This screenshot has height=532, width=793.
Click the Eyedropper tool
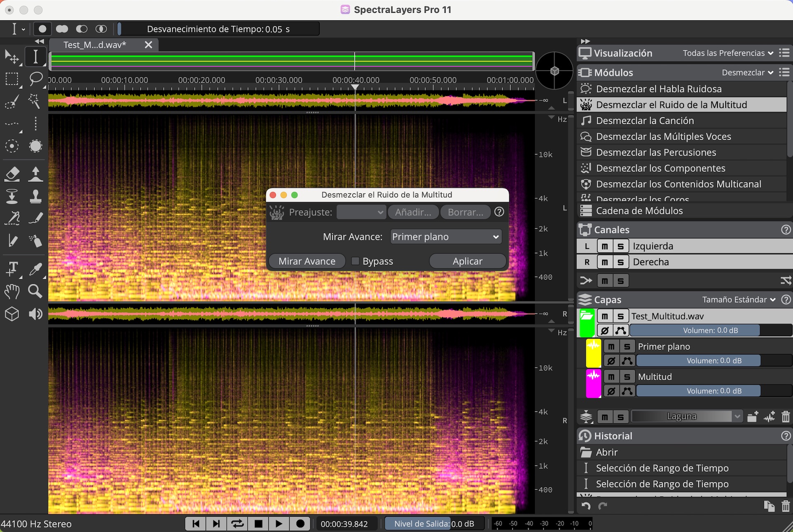(36, 269)
